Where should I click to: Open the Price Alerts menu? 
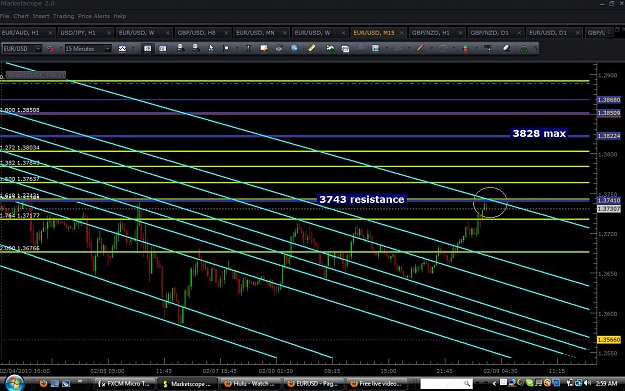tap(94, 16)
